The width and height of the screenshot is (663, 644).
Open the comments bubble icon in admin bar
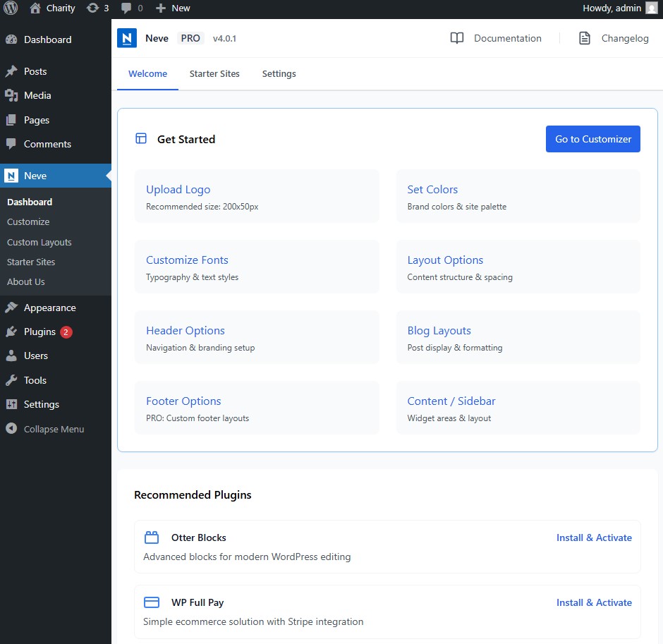[126, 8]
